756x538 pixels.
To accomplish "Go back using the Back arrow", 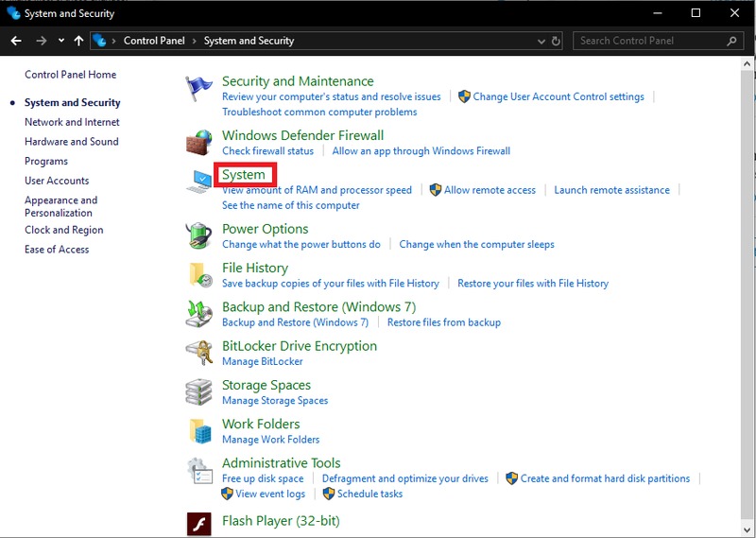I will tap(16, 42).
